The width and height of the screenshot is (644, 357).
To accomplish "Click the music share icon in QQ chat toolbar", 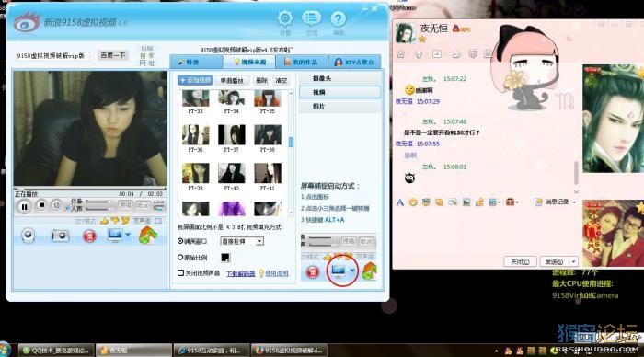I will point(479,202).
